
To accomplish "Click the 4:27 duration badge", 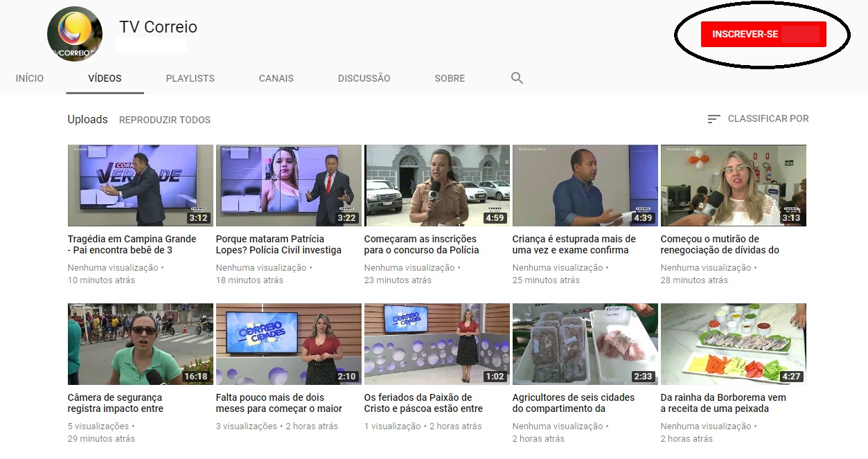I will (791, 377).
